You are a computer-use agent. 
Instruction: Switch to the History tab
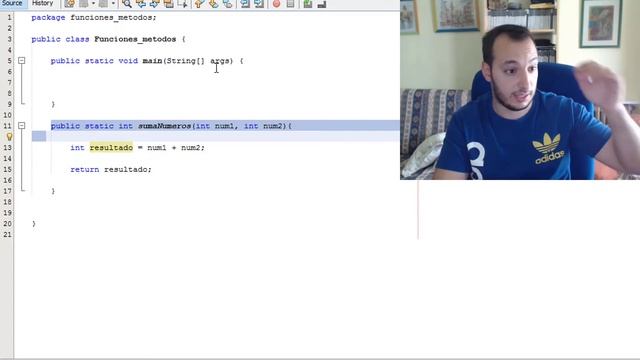point(42,3)
